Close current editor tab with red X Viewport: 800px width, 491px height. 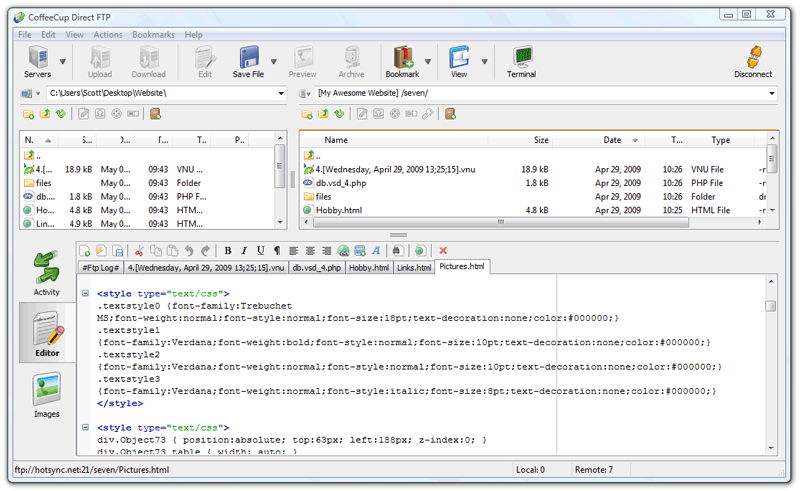tap(443, 251)
